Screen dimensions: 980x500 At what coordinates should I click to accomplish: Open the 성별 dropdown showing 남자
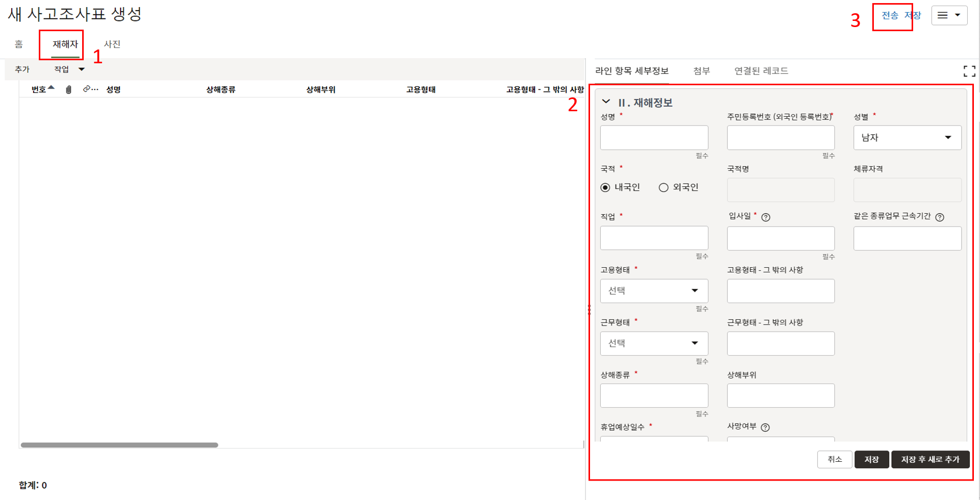tap(907, 138)
